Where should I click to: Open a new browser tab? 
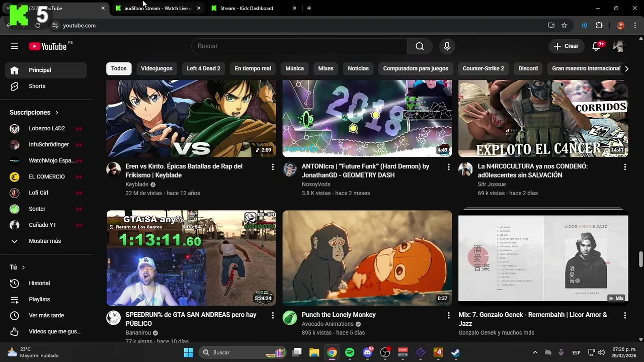click(309, 8)
